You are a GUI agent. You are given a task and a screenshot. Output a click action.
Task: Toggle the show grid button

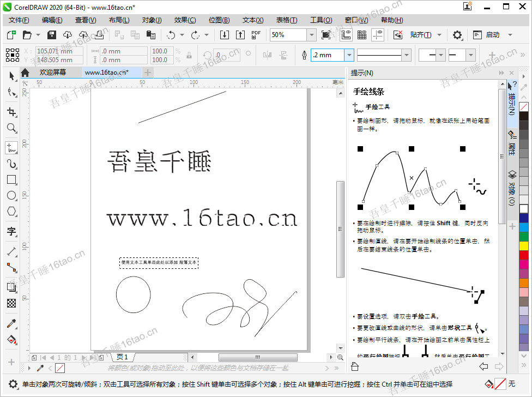pyautogui.click(x=362, y=35)
